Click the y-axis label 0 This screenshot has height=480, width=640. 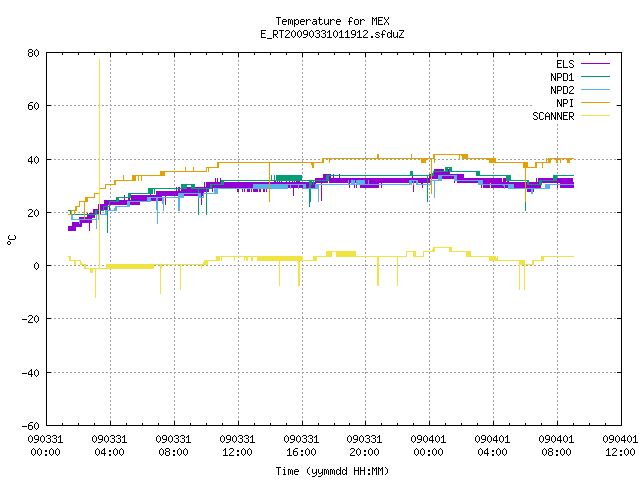click(37, 266)
